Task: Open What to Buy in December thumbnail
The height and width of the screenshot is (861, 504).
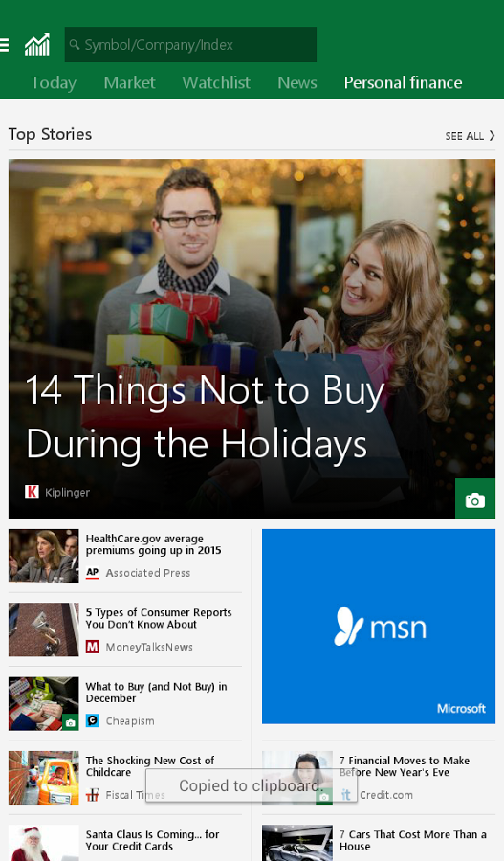Action: click(43, 703)
